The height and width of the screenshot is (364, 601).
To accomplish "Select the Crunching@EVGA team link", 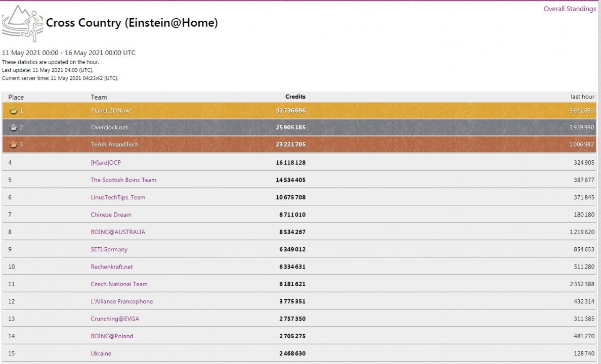I will click(x=115, y=319).
